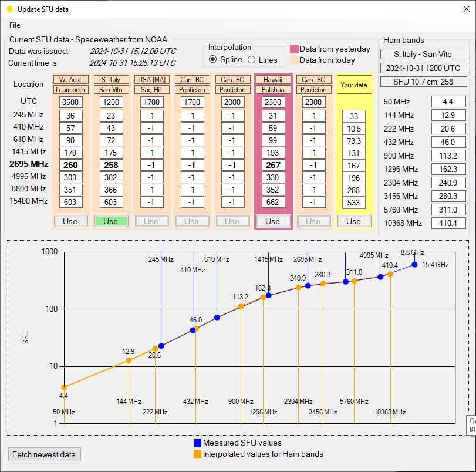This screenshot has width=476, height=472.
Task: Click the 900 MHz orange point labeled 113.2
Action: point(241,306)
